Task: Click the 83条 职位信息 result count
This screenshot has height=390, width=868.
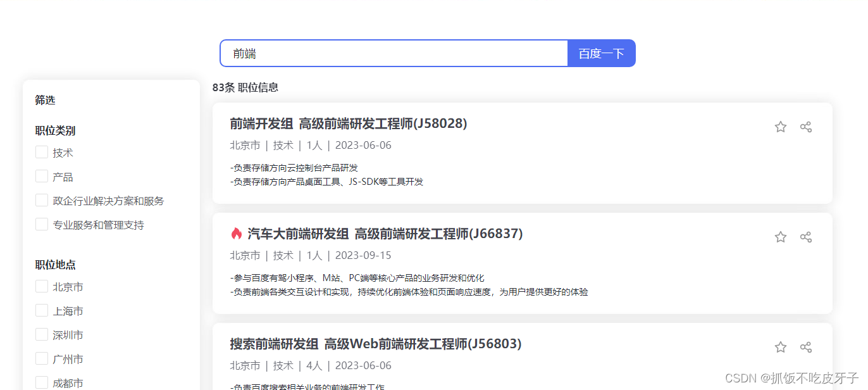Action: [x=245, y=87]
